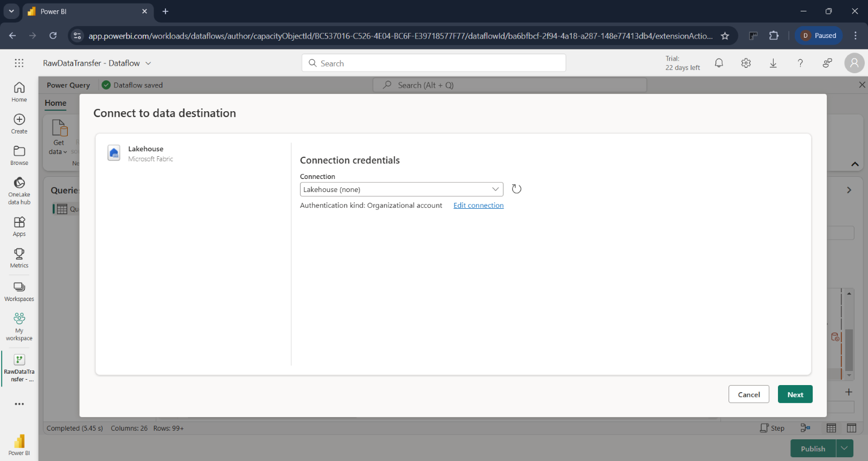Open Workspaces in the left sidebar
Viewport: 868px width, 461px height.
click(x=19, y=292)
